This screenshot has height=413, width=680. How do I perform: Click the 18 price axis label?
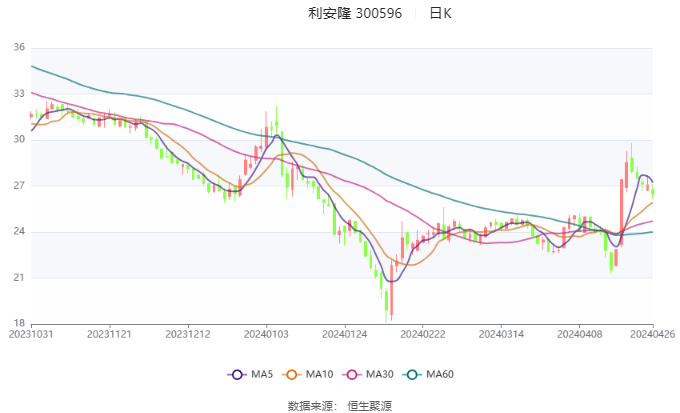pos(19,323)
